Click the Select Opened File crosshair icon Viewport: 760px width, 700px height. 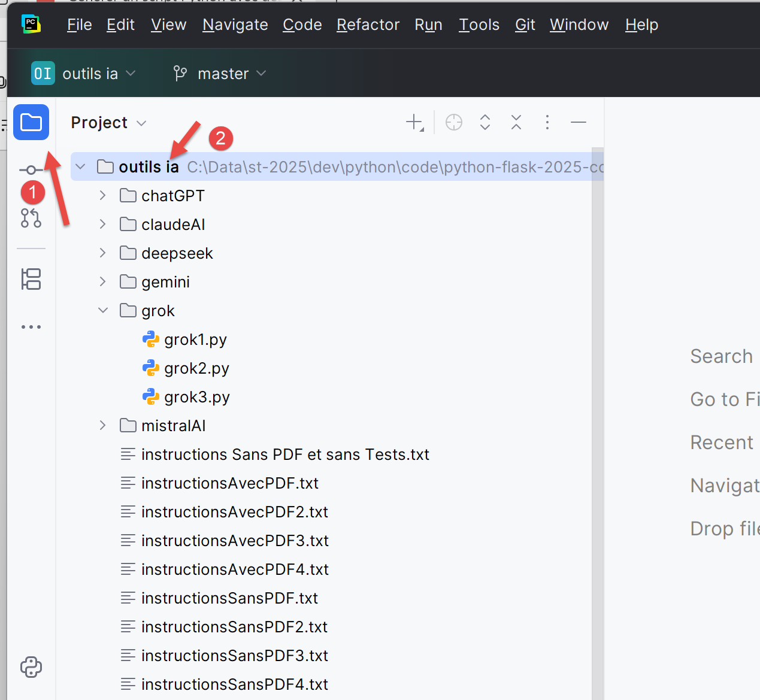tap(454, 122)
